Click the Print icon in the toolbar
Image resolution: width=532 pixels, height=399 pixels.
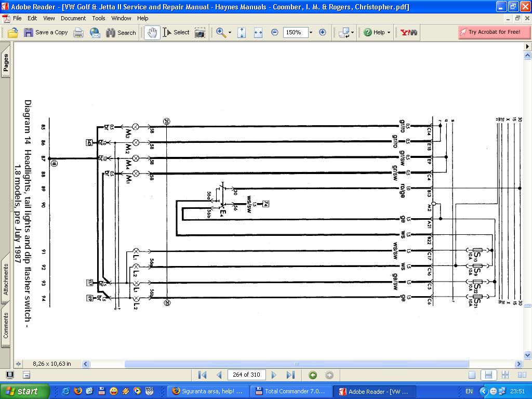78,32
